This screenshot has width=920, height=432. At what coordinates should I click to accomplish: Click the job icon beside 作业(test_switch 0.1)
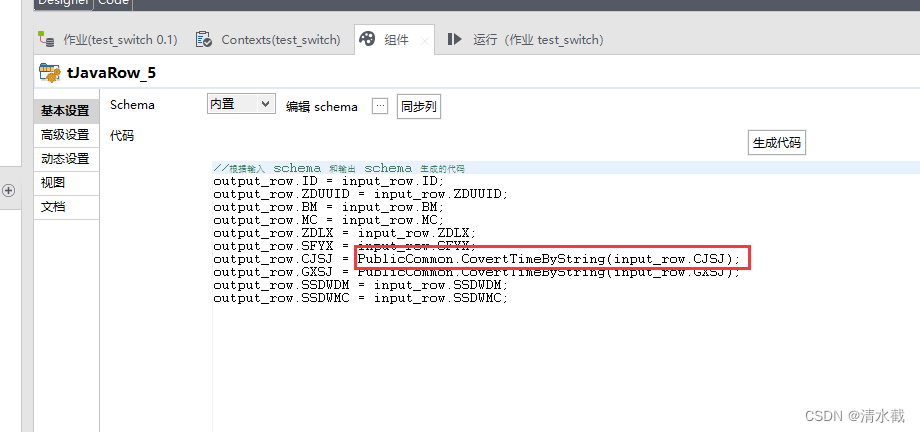(x=46, y=39)
